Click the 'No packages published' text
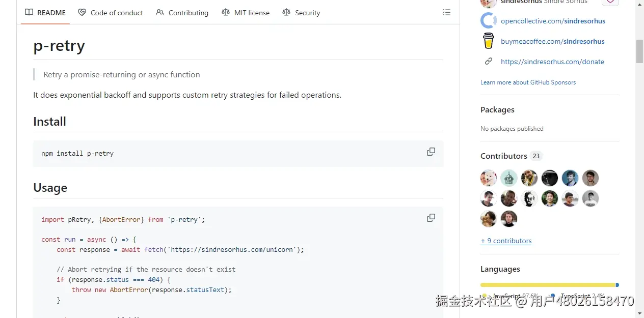The image size is (644, 318). tap(512, 129)
